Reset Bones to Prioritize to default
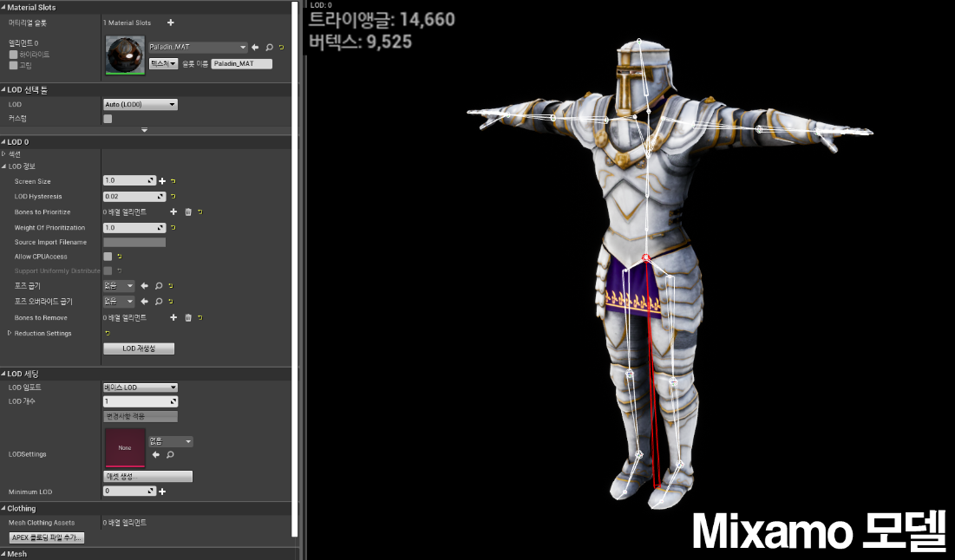Screen dimensions: 955x560 (200, 212)
